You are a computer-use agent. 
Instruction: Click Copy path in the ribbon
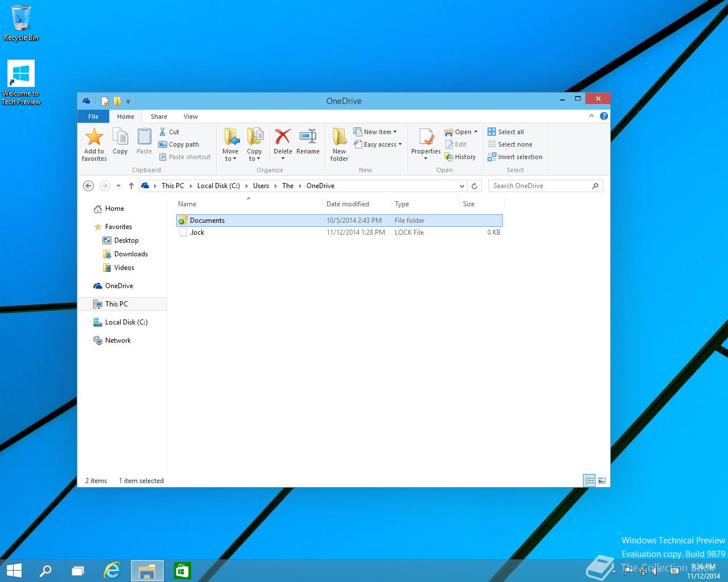click(179, 144)
